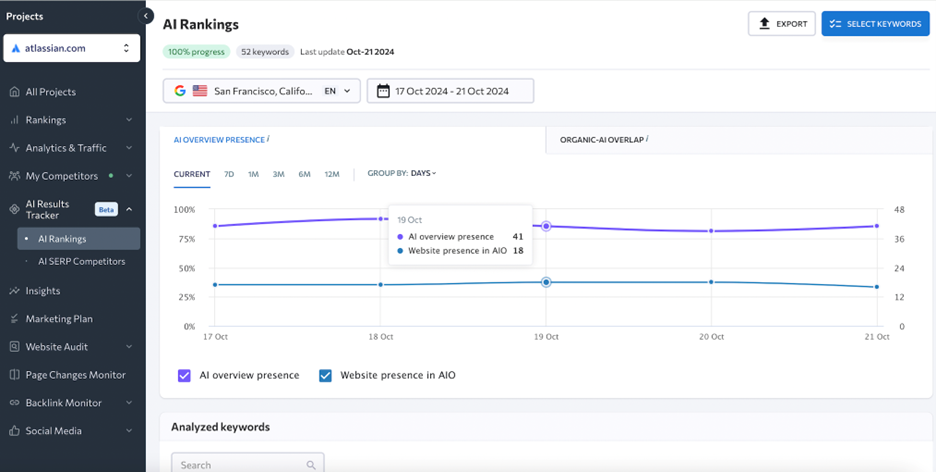This screenshot has height=472, width=936.
Task: Click the Export button
Action: point(782,24)
